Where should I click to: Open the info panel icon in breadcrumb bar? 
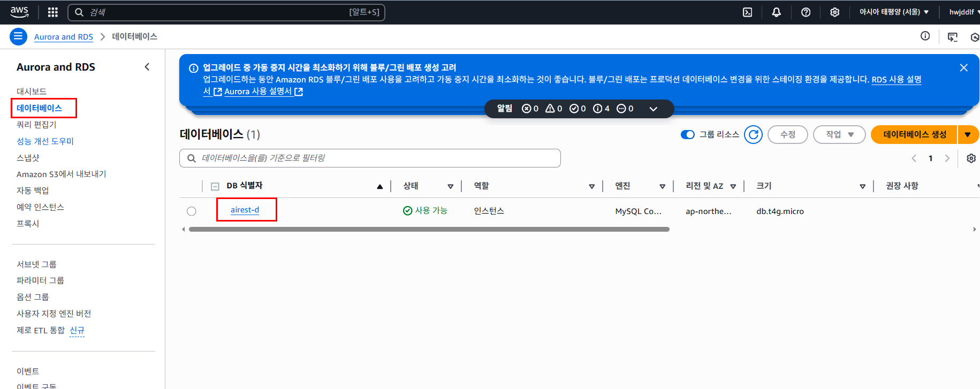[925, 36]
